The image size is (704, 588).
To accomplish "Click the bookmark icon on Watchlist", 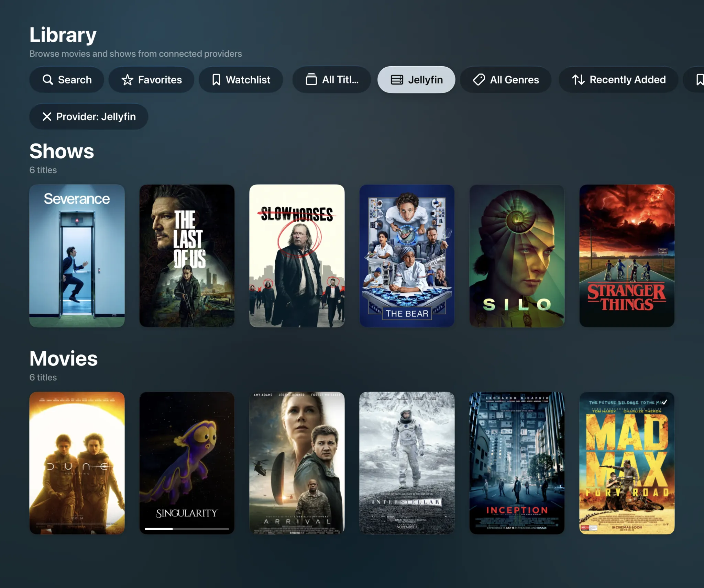I will point(216,80).
